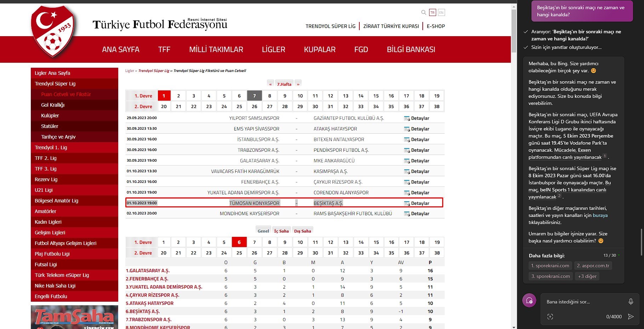Image resolution: width=644 pixels, height=329 pixels.
Task: Open the FGD menu
Action: point(361,49)
